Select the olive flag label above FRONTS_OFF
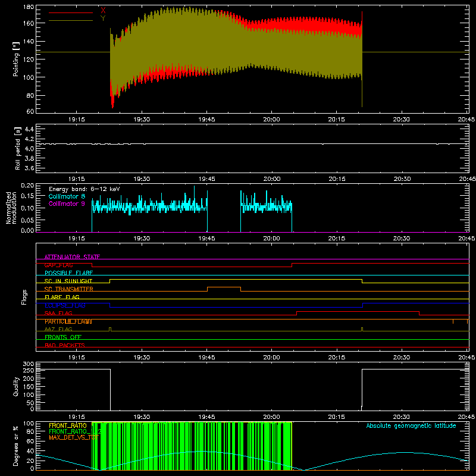The height and width of the screenshot is (476, 476). pos(58,329)
